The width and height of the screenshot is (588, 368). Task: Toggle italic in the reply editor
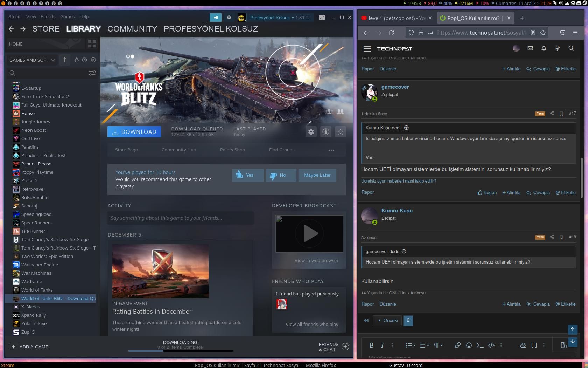[382, 345]
